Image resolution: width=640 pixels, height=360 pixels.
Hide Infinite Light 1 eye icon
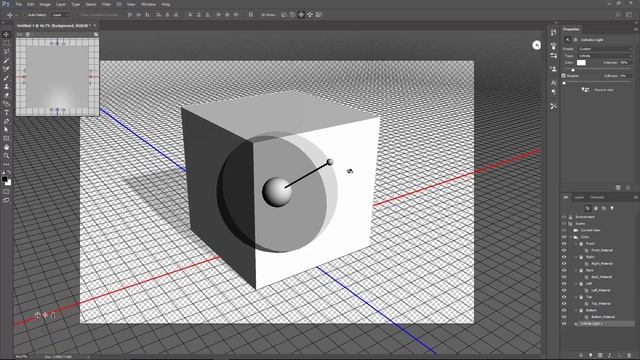pyautogui.click(x=564, y=324)
